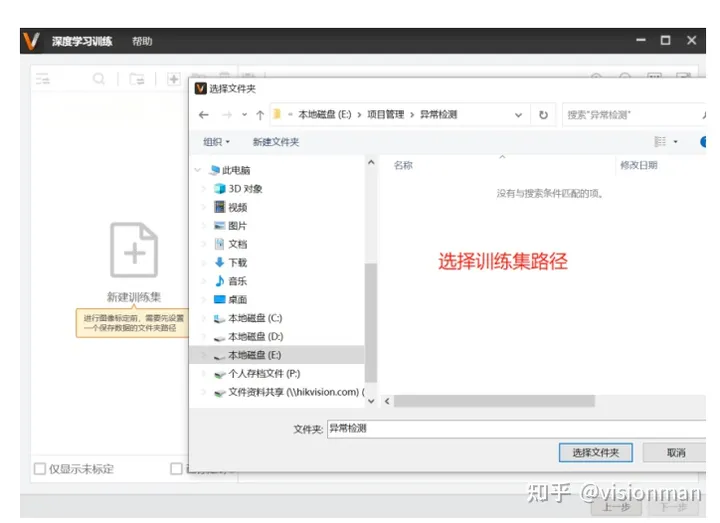This screenshot has width=720, height=523.
Task: Click the filter list icon at top left
Action: [43, 79]
